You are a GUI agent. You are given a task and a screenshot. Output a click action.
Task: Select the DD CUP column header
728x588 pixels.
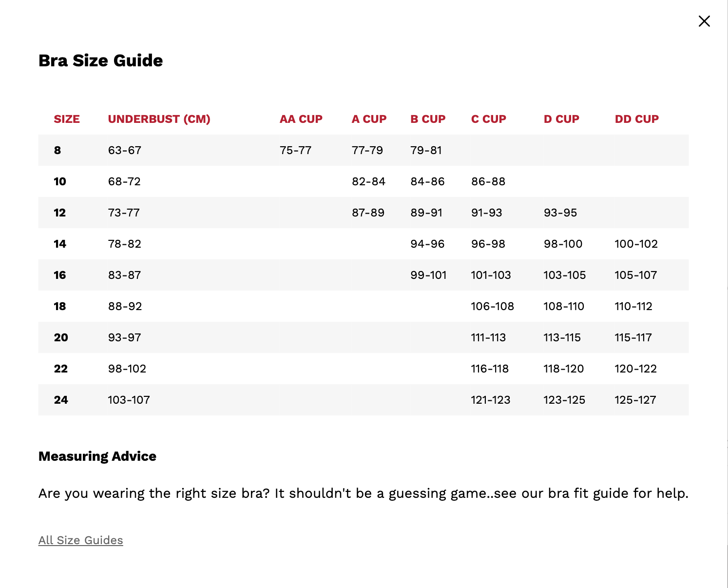coord(637,119)
